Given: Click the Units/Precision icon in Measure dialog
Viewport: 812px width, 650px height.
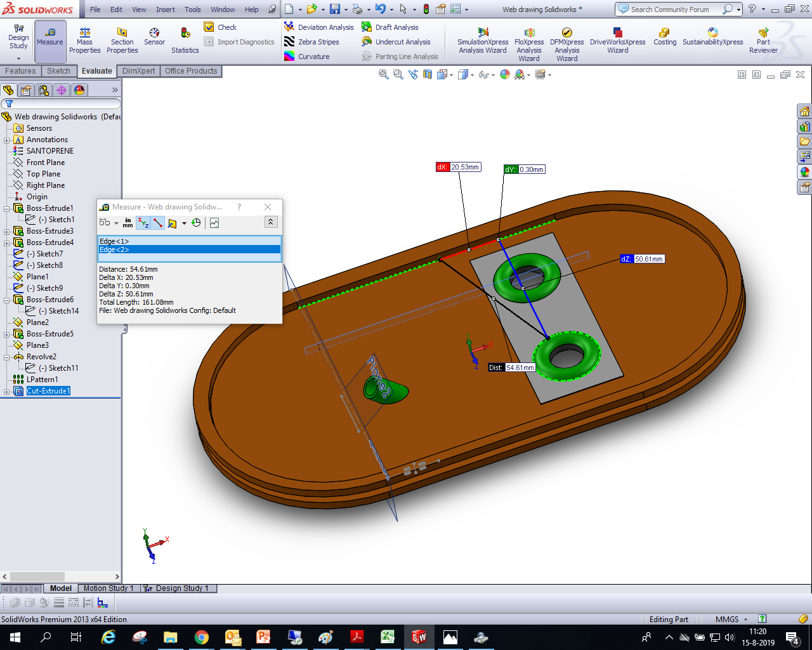Looking at the screenshot, I should tap(128, 223).
